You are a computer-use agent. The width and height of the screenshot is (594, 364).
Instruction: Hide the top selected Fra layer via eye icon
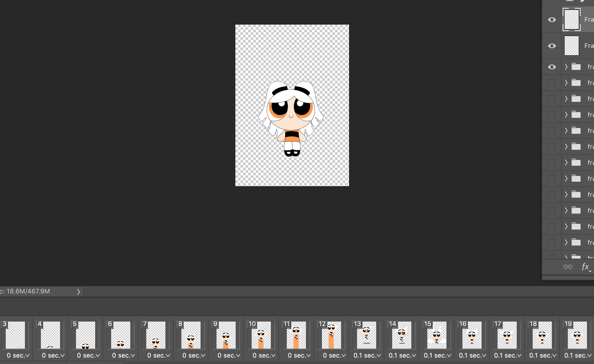552,20
